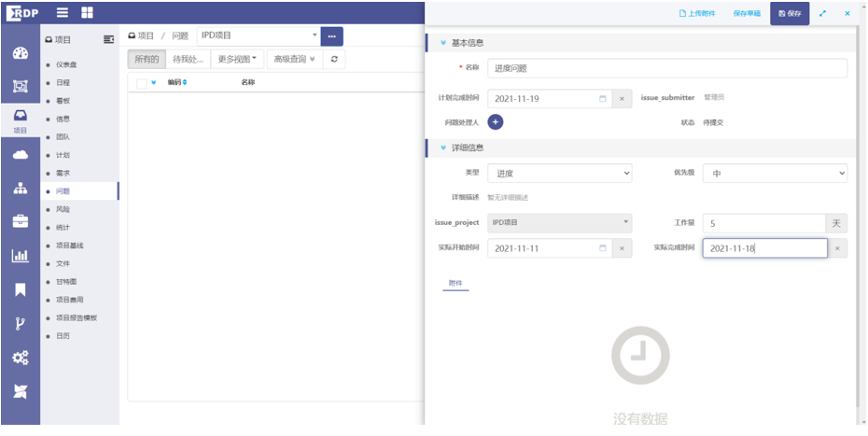The height and width of the screenshot is (436, 868).
Task: Click the 保存 save button
Action: (x=789, y=13)
